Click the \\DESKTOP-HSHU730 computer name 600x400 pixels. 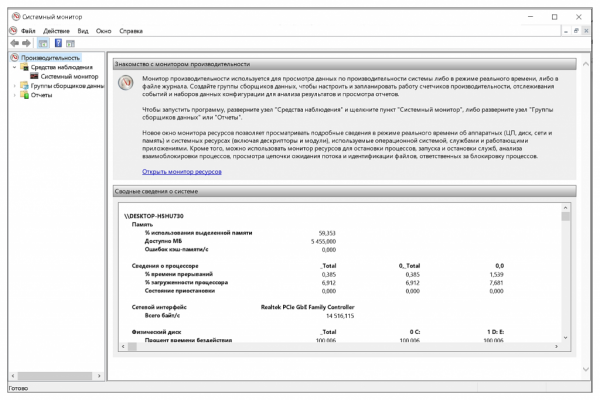pyautogui.click(x=154, y=216)
